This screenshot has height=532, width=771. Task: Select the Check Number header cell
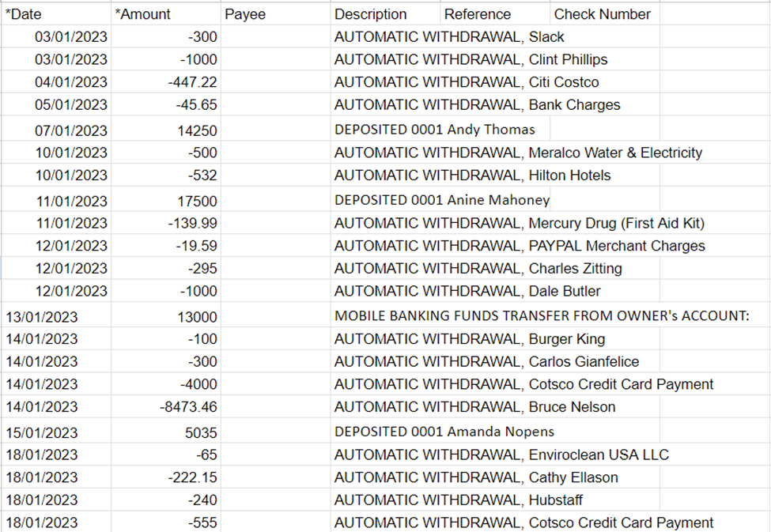[604, 14]
